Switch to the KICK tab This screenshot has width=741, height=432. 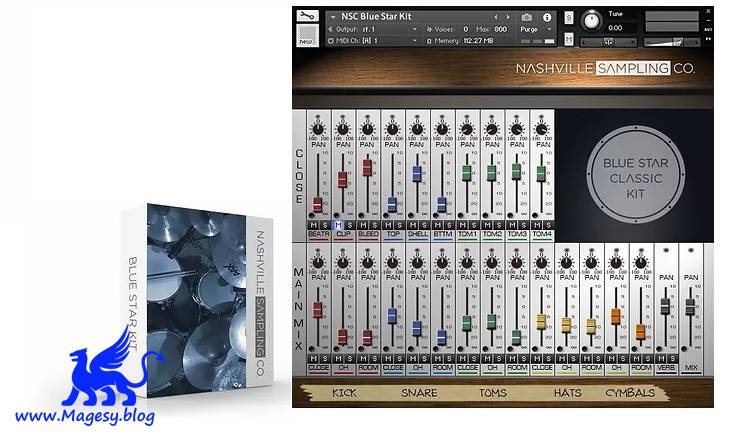coord(345,393)
